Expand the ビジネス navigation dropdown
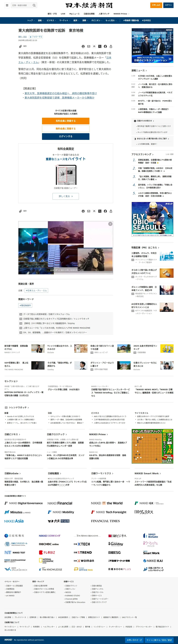Image resolution: width=178 pixels, height=644 pixels. pos(51,20)
